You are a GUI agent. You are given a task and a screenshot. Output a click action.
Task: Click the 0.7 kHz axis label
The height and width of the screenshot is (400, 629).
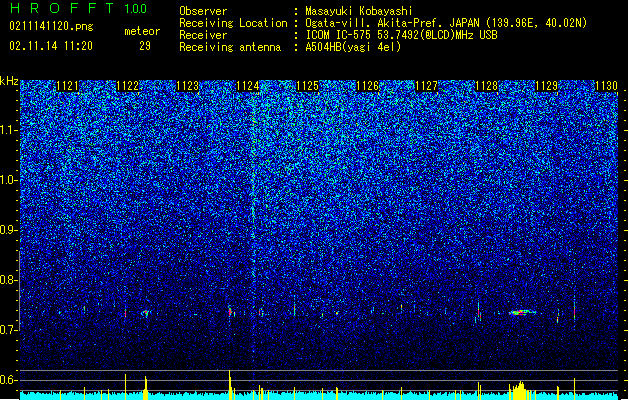coord(9,330)
